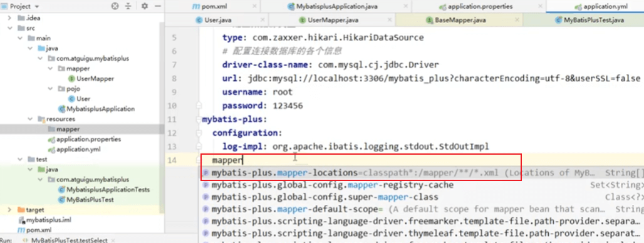Click line number 14 in gutter
This screenshot has width=644, height=243.
tap(172, 160)
